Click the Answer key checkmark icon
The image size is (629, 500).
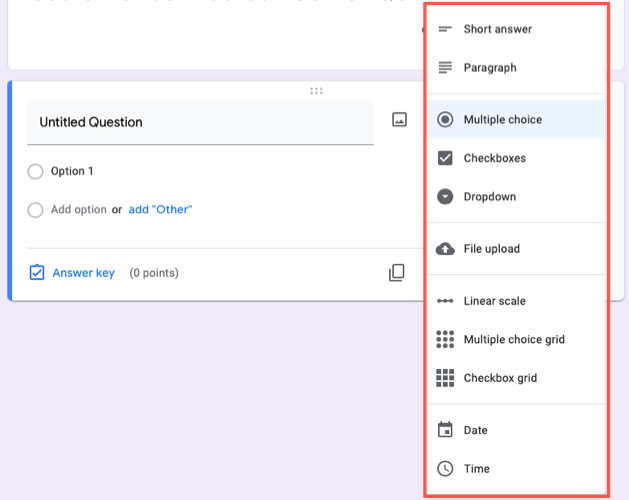(37, 272)
